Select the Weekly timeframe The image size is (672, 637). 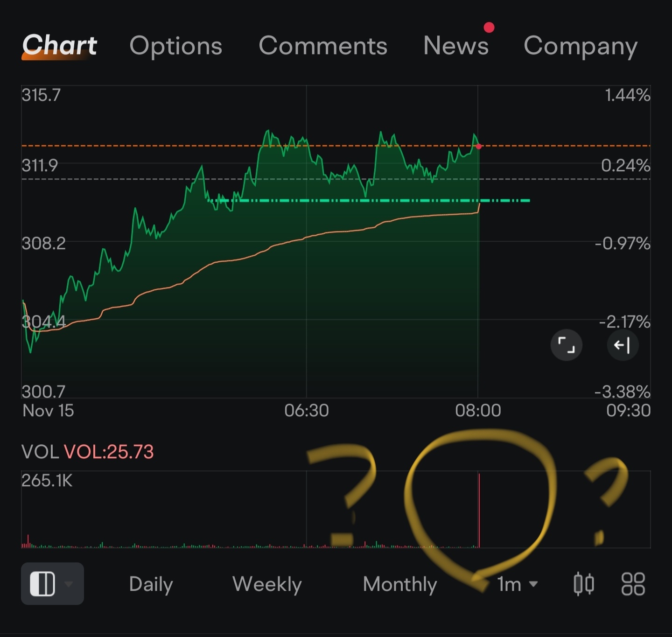tap(267, 584)
